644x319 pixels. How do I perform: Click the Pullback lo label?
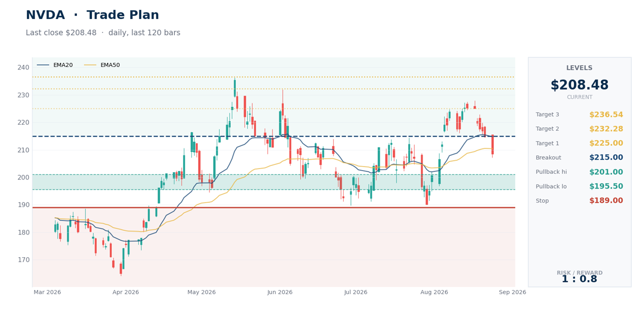click(551, 187)
